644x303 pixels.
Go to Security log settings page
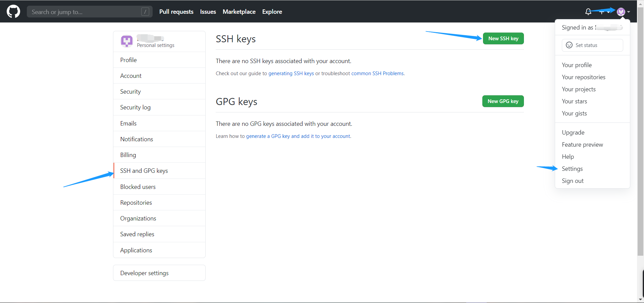(135, 107)
